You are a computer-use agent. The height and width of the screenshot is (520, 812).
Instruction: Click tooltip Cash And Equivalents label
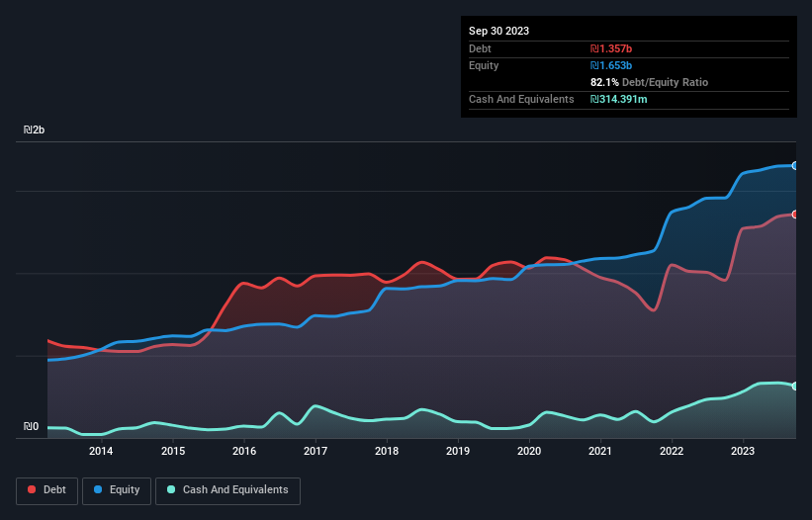[x=521, y=99]
